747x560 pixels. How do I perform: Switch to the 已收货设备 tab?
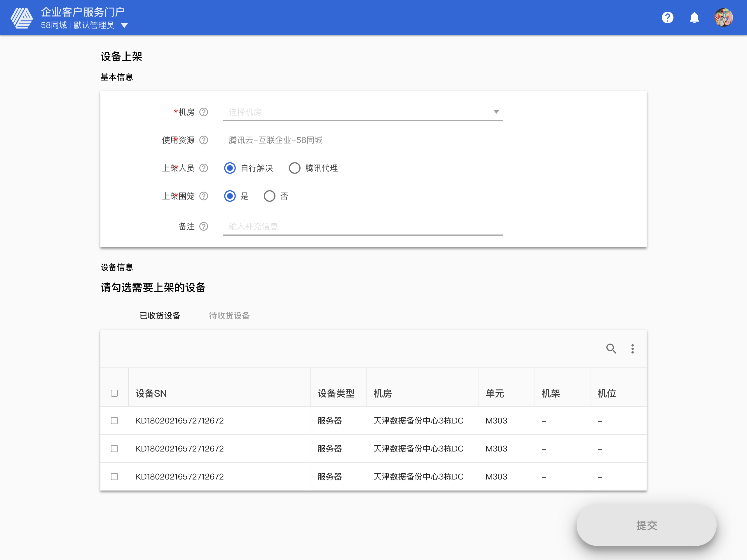click(x=160, y=316)
